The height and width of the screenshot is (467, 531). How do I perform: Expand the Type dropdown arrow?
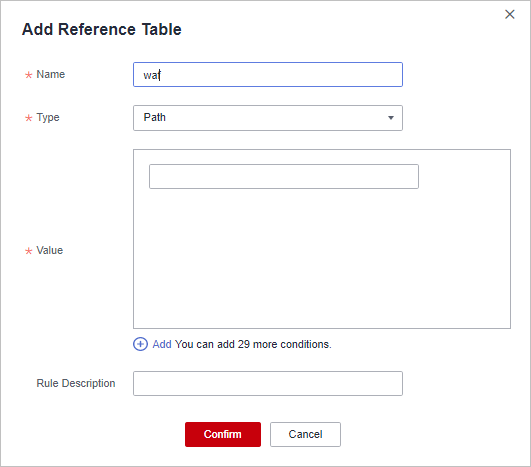[x=391, y=118]
